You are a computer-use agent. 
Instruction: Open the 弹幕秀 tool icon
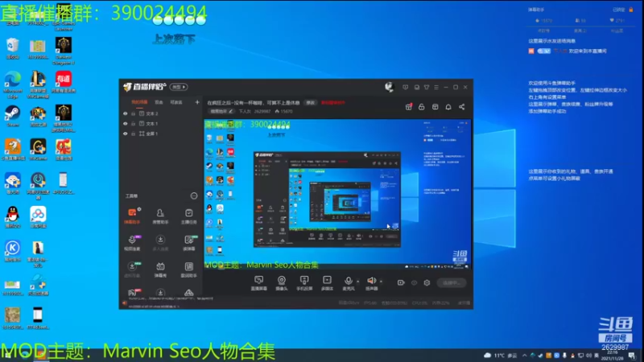tap(160, 269)
